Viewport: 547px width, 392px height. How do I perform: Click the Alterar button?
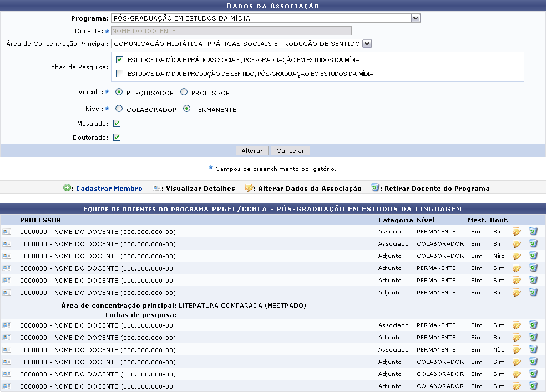[252, 151]
